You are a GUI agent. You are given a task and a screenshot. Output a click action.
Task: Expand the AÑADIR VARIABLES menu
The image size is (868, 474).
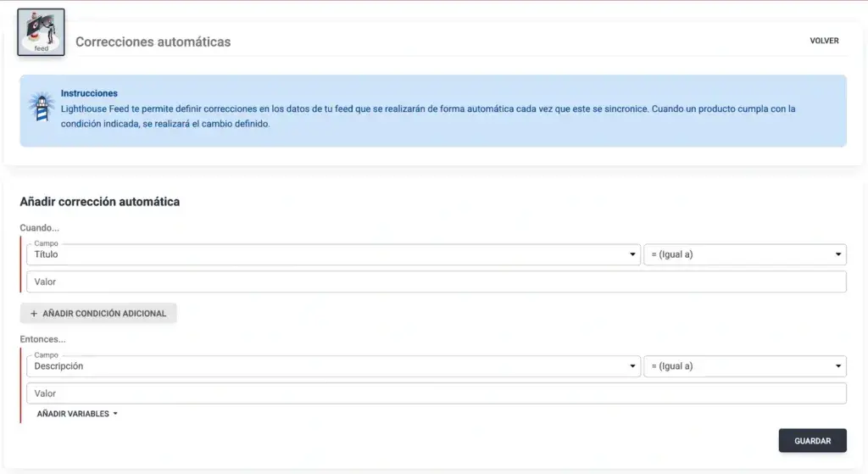point(77,414)
